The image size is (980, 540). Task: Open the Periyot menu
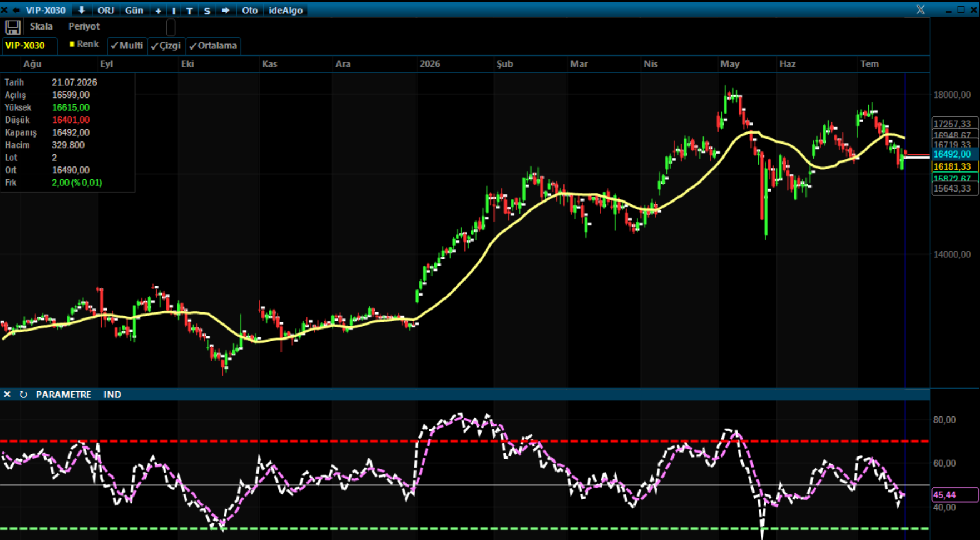[x=84, y=26]
